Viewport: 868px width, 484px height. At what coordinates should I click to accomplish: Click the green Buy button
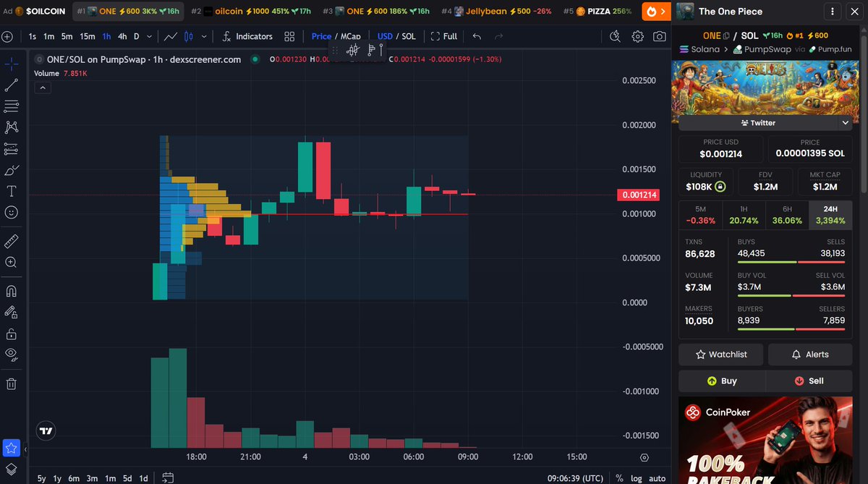(x=721, y=381)
